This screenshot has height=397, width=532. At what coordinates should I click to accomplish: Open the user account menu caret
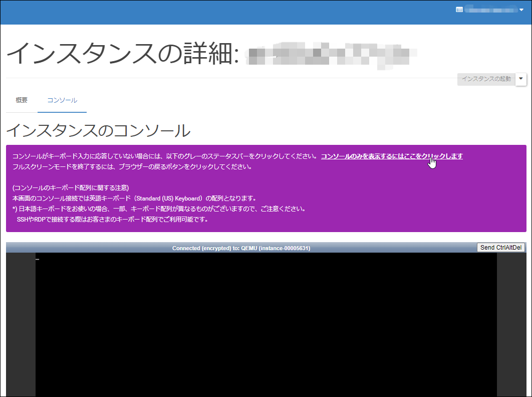(x=521, y=10)
